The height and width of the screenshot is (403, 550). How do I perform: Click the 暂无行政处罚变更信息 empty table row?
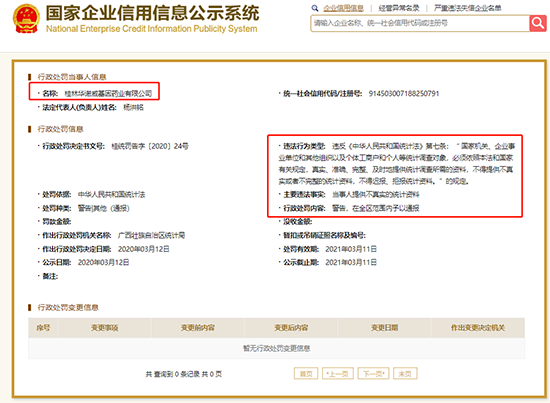pyautogui.click(x=276, y=348)
